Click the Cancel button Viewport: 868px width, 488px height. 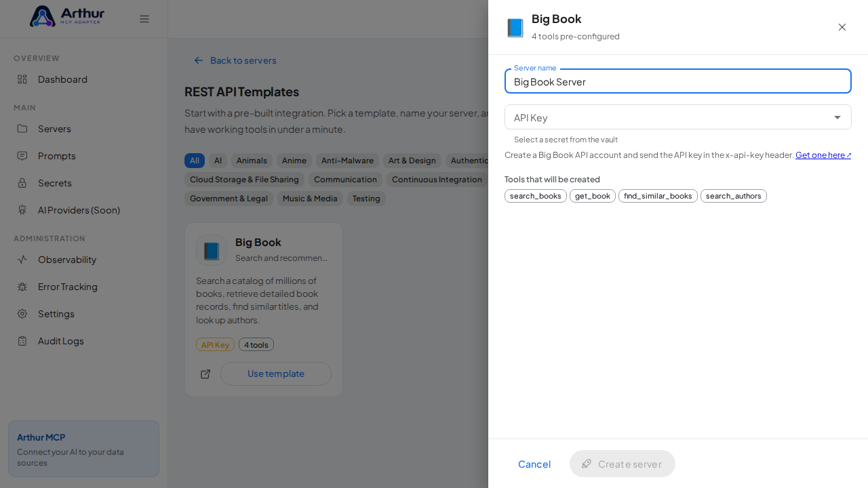click(534, 464)
